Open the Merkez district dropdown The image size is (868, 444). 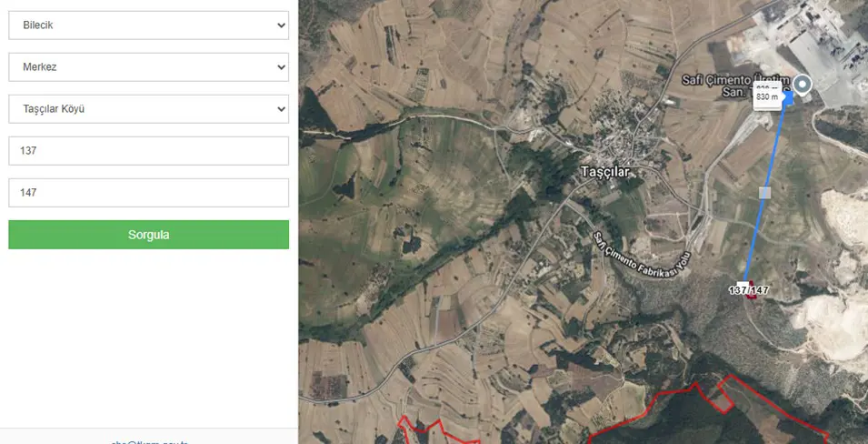[148, 67]
